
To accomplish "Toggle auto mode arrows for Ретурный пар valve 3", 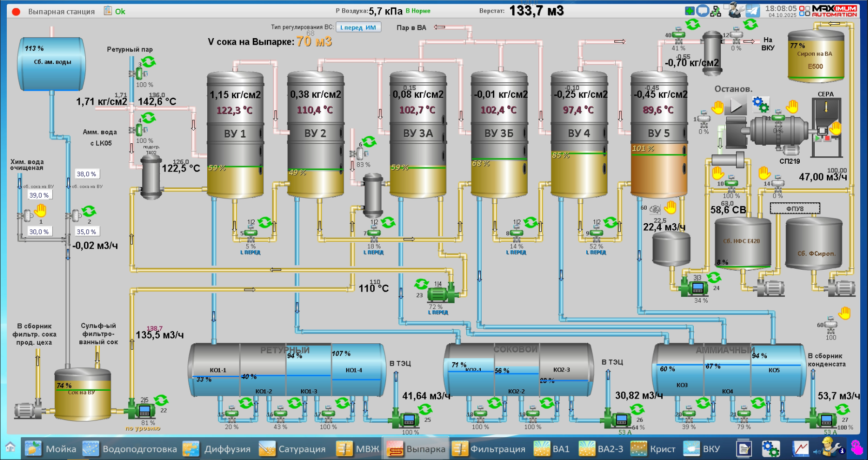I will pyautogui.click(x=148, y=61).
